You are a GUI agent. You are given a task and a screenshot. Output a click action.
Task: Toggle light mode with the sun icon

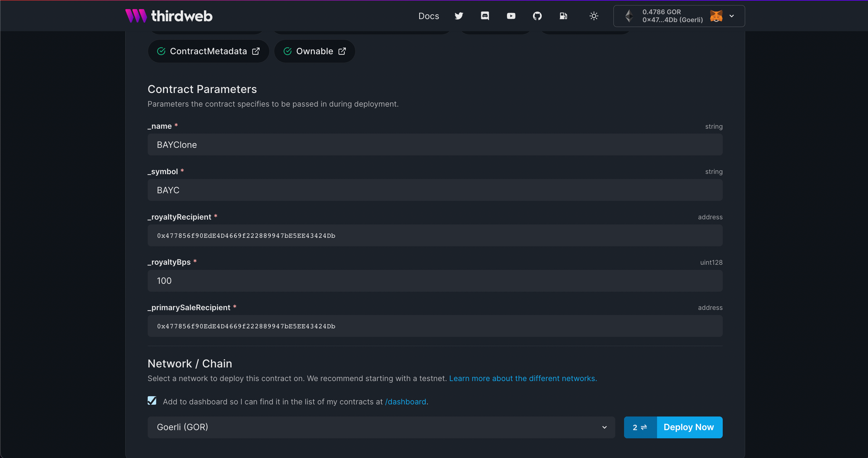(x=594, y=16)
